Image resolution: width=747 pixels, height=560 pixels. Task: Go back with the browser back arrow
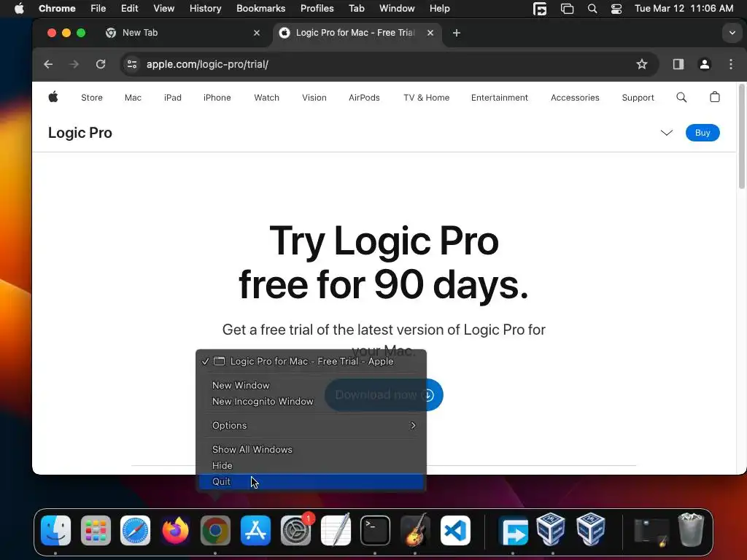click(x=48, y=64)
